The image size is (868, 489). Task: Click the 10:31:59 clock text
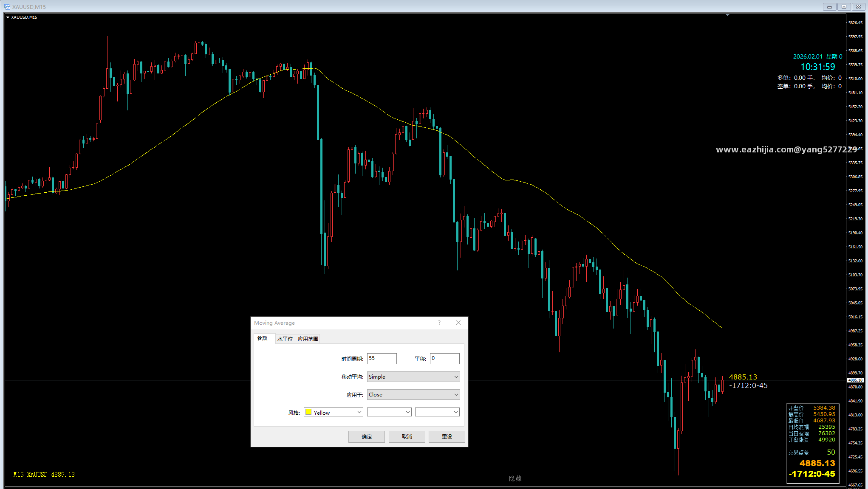coord(817,67)
